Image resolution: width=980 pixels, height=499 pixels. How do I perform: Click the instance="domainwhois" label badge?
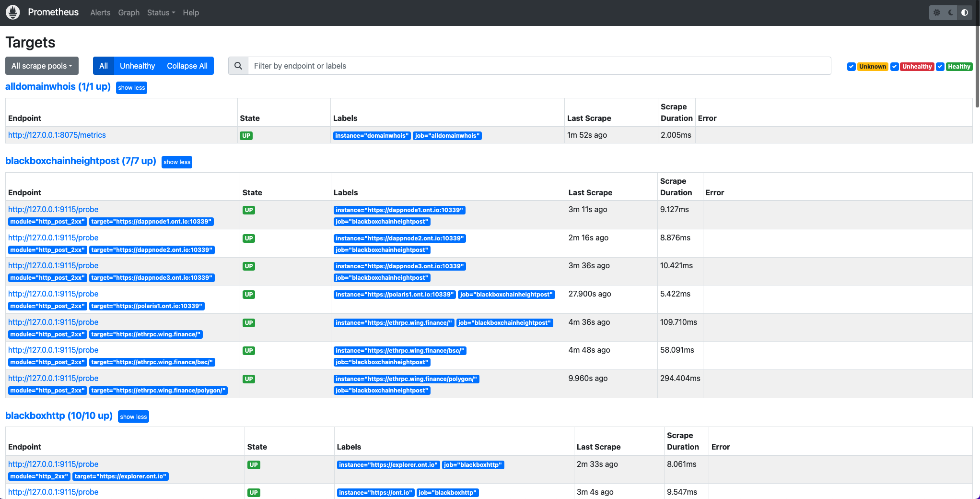pos(372,136)
